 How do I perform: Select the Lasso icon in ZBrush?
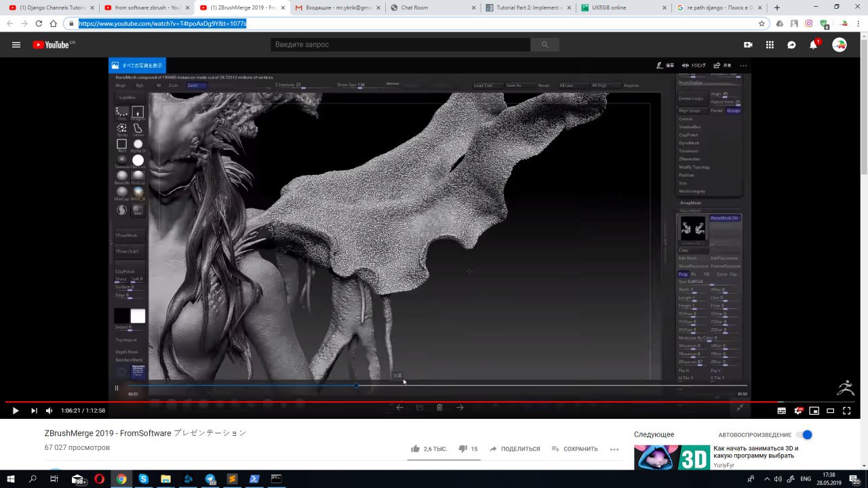coord(138,129)
